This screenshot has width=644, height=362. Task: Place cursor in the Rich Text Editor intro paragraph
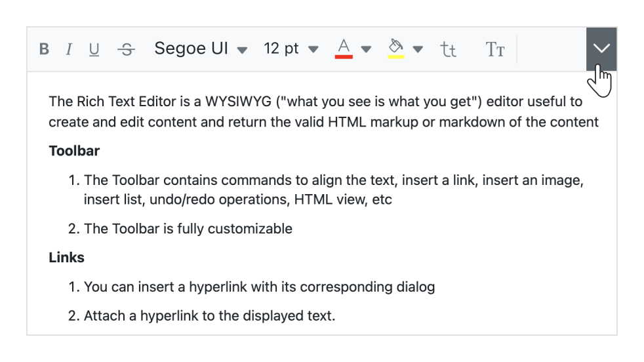coord(315,111)
